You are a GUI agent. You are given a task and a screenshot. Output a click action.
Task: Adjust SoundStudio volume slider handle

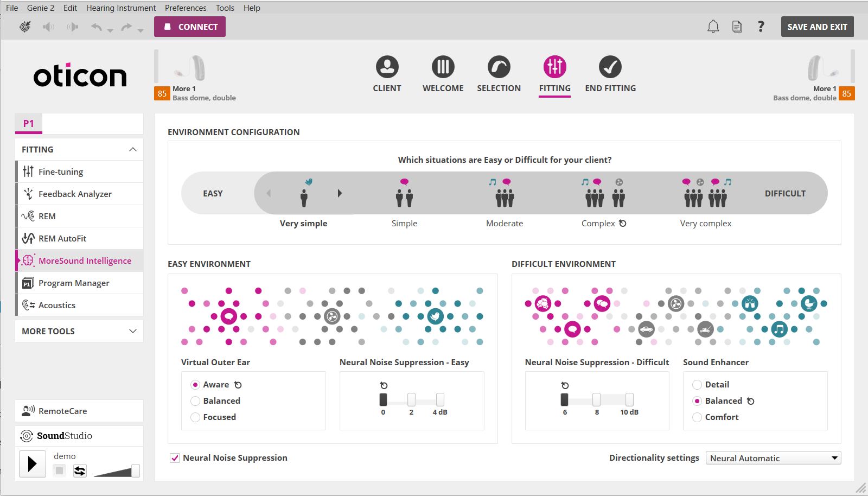coord(135,470)
